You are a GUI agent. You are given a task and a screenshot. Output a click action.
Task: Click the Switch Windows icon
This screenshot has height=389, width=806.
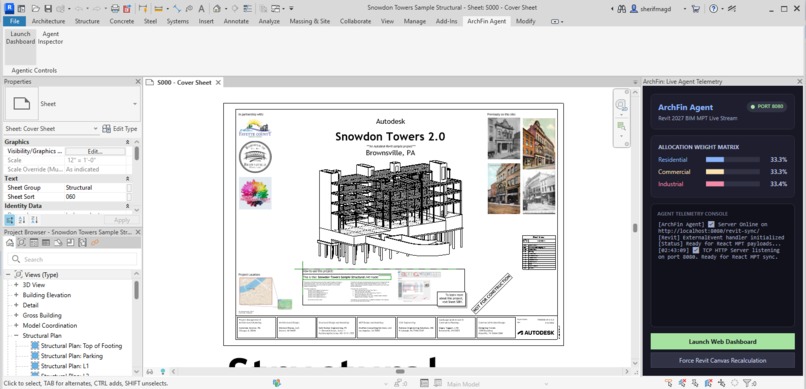(x=275, y=9)
